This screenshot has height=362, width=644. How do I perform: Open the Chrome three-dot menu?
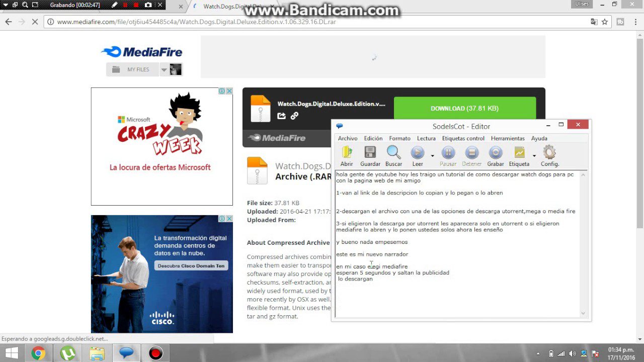635,22
